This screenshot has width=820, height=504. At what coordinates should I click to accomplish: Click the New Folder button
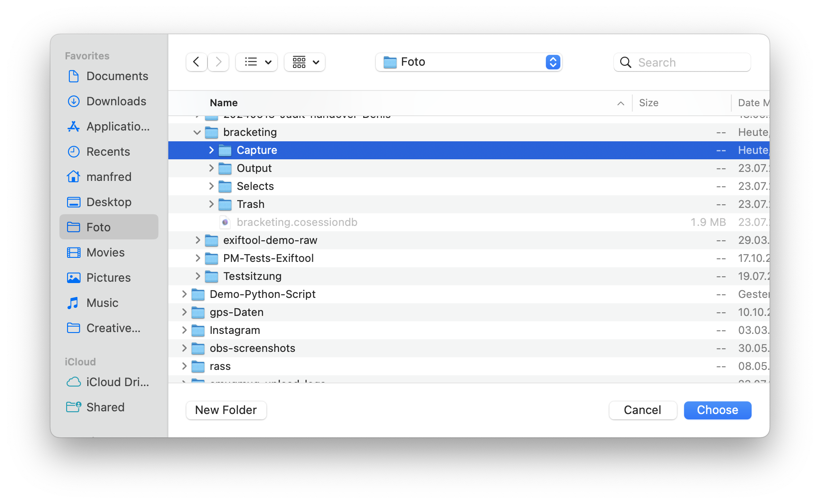(x=226, y=410)
